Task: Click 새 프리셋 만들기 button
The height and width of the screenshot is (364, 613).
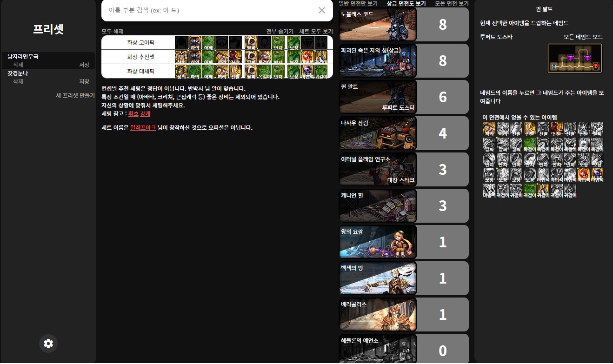Action: click(x=75, y=95)
